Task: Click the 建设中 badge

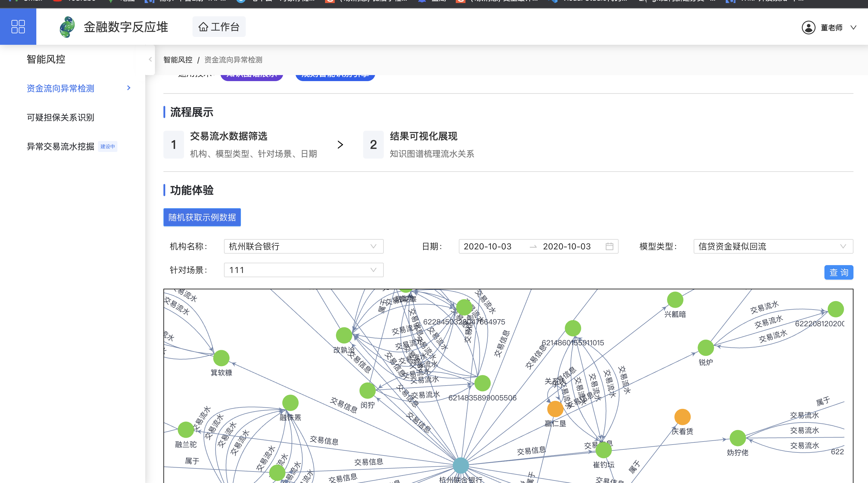Action: pyautogui.click(x=108, y=146)
